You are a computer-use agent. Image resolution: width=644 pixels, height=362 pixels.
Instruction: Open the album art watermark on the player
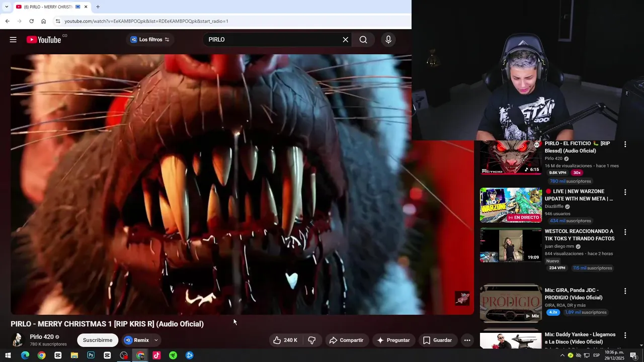462,298
